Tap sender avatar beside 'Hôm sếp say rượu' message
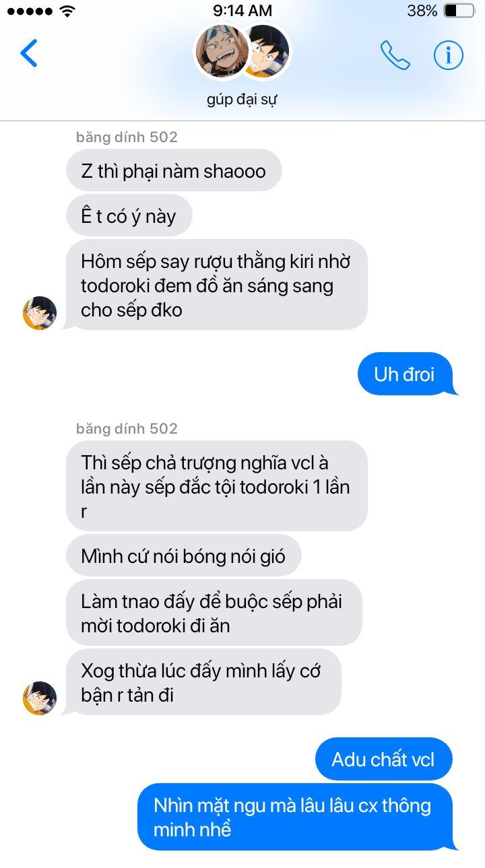Viewport: 485px width, 868px height. (40, 313)
